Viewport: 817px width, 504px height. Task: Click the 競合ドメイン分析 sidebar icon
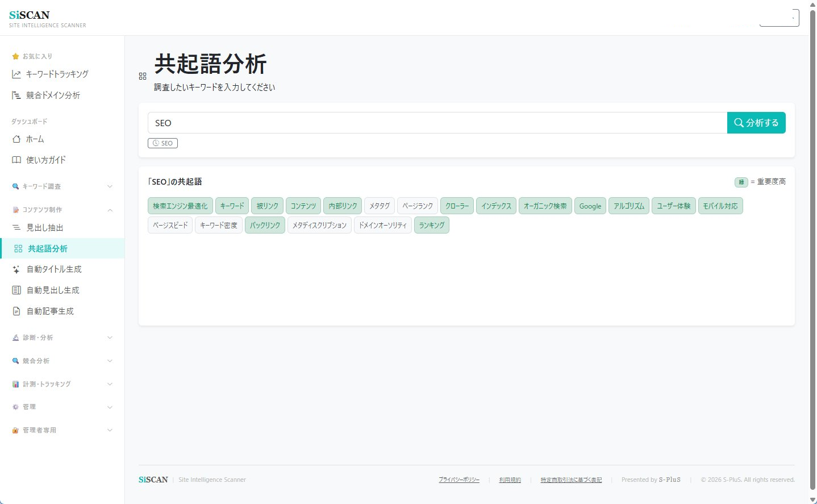[x=16, y=95]
